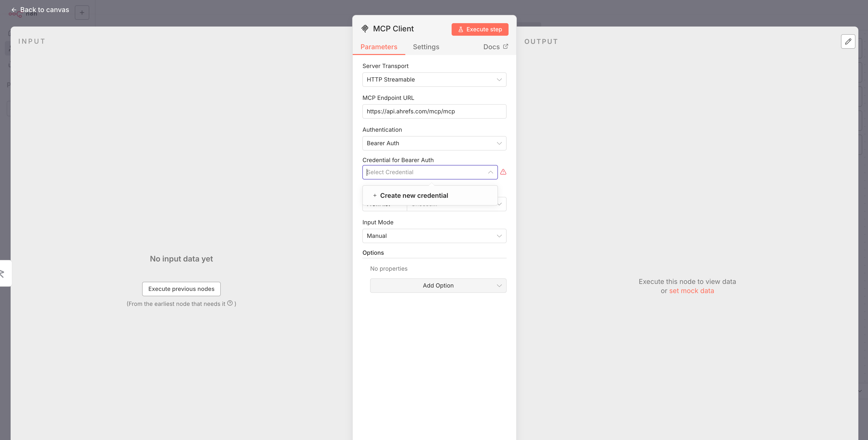Expand the Server Transport dropdown
The height and width of the screenshot is (440, 868).
(434, 80)
